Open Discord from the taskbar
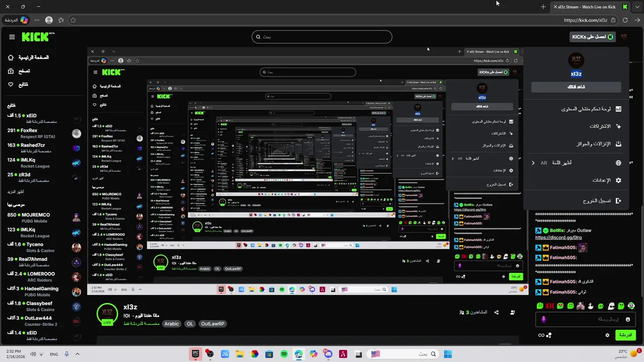Screen dimensions: 644x362 (329, 354)
